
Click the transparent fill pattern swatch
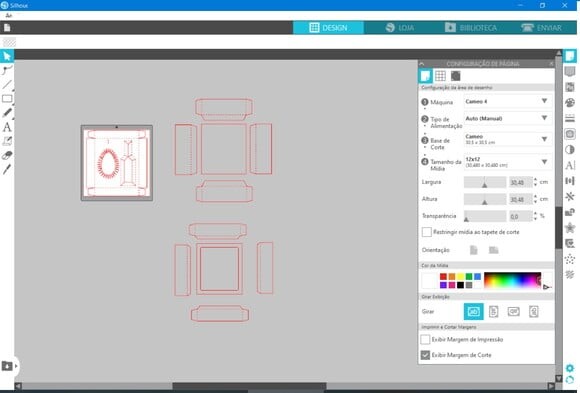coord(9,43)
